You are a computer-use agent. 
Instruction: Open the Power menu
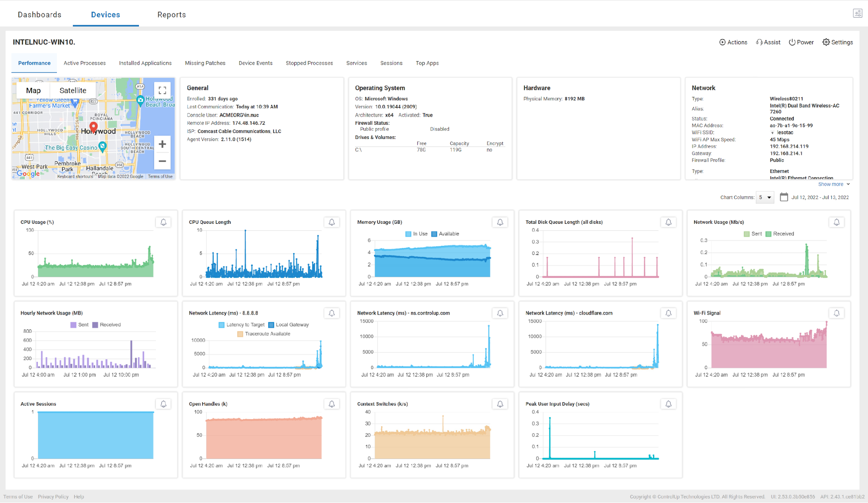click(801, 42)
